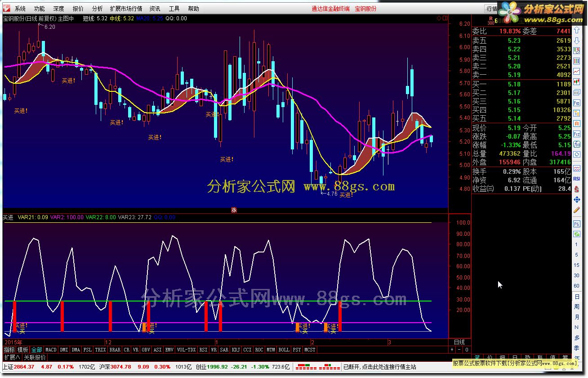Select the pencil drawing tool icon
Image resolution: width=588 pixels, height=378 pixels.
(577, 210)
